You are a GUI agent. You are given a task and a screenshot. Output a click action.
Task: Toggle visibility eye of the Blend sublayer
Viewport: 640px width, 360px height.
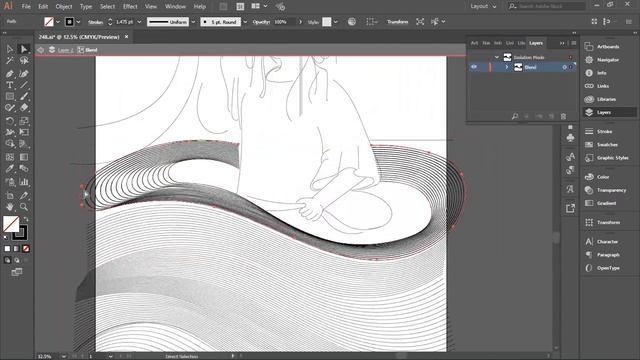[473, 67]
